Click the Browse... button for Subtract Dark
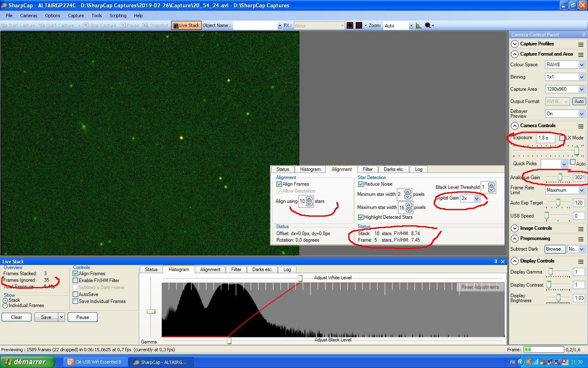 pyautogui.click(x=555, y=249)
